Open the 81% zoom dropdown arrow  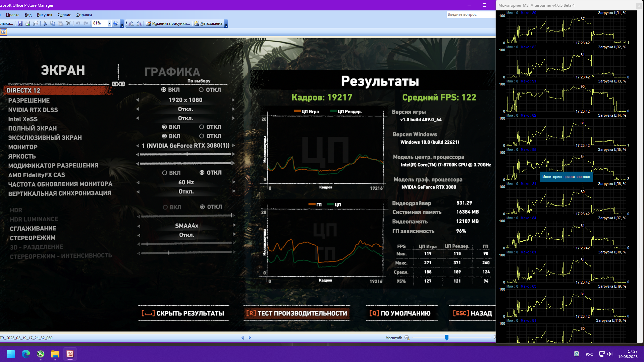[109, 23]
